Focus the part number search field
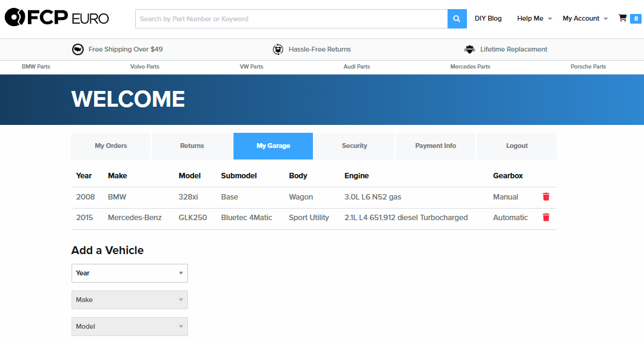The width and height of the screenshot is (644, 339). (x=291, y=19)
